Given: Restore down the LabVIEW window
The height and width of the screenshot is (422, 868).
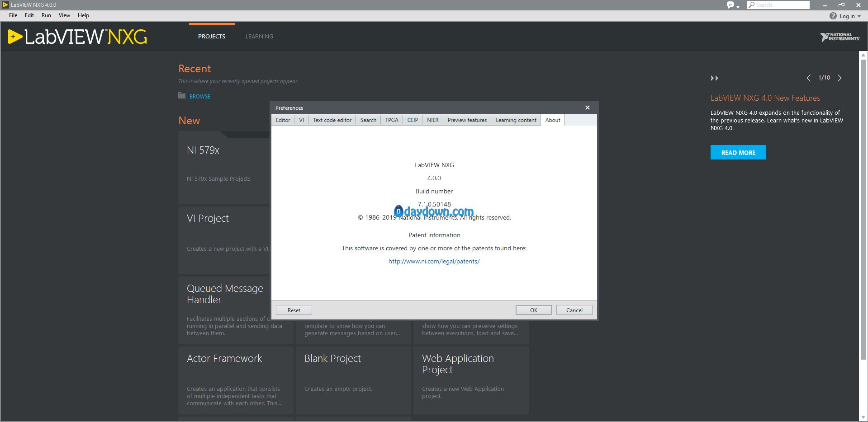Looking at the screenshot, I should 841,5.
